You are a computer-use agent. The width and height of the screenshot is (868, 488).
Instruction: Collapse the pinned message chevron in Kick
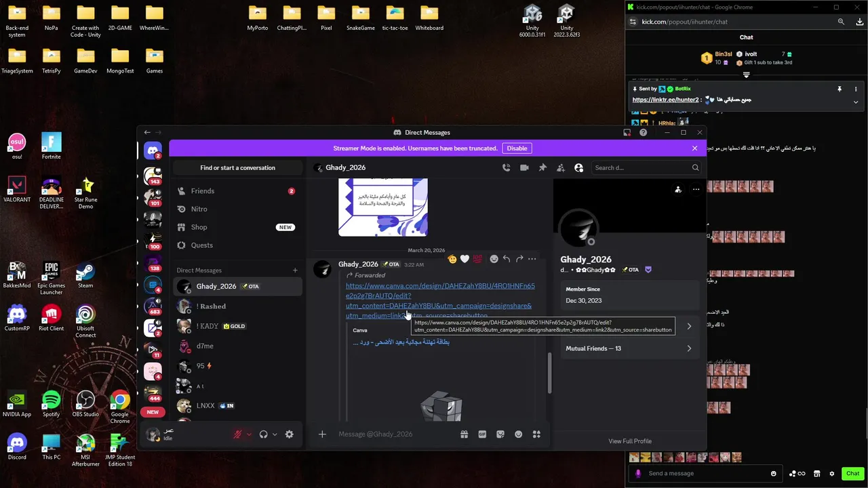[856, 102]
